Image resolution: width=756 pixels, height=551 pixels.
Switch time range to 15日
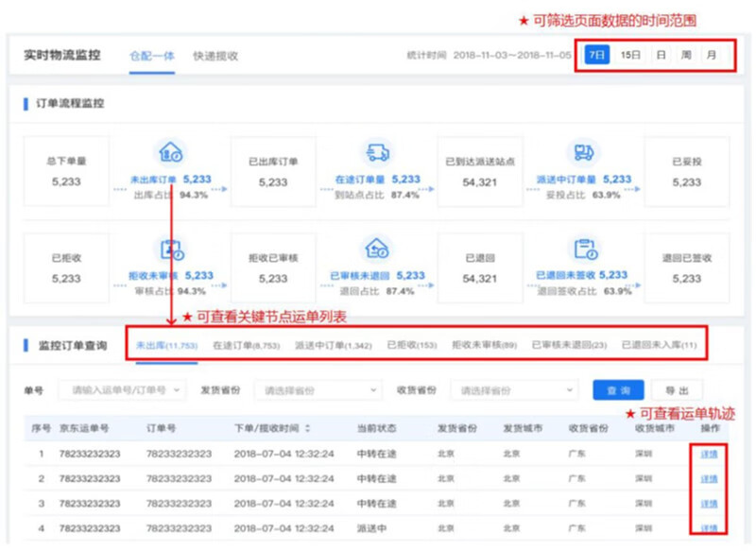(x=630, y=55)
